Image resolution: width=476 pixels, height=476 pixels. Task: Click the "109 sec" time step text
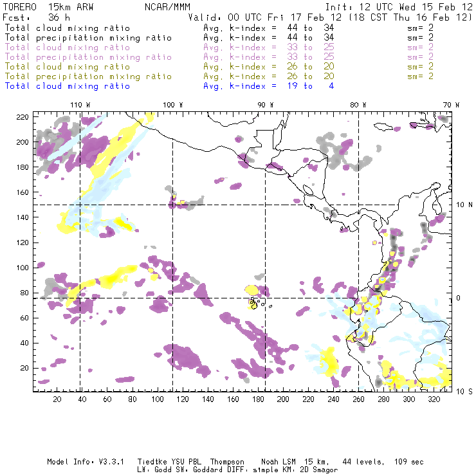409,462
